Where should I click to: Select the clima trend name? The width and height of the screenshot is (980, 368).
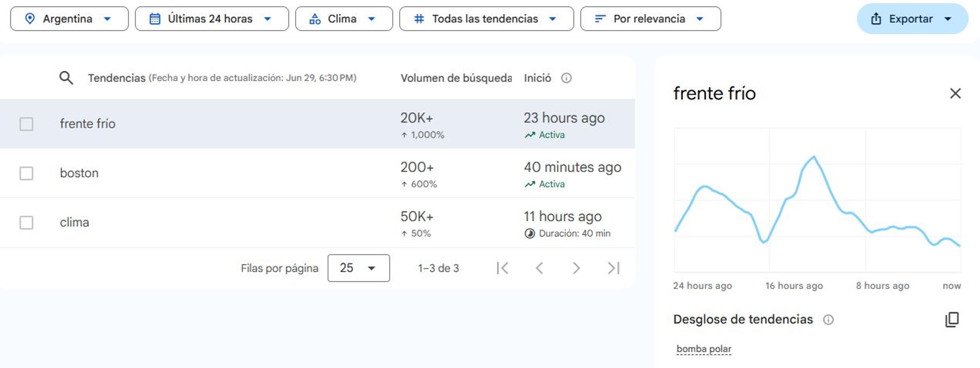click(x=74, y=222)
